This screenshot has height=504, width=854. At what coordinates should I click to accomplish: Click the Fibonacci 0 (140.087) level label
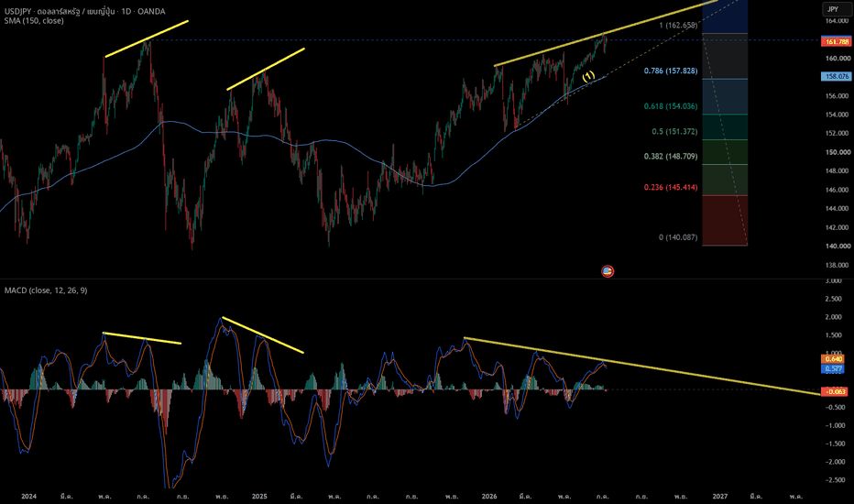pyautogui.click(x=678, y=237)
